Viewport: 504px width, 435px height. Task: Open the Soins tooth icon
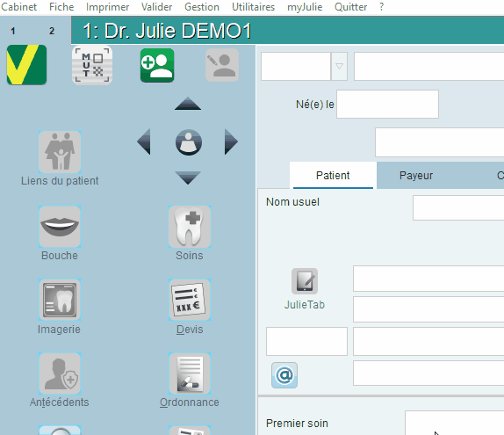coord(190,227)
